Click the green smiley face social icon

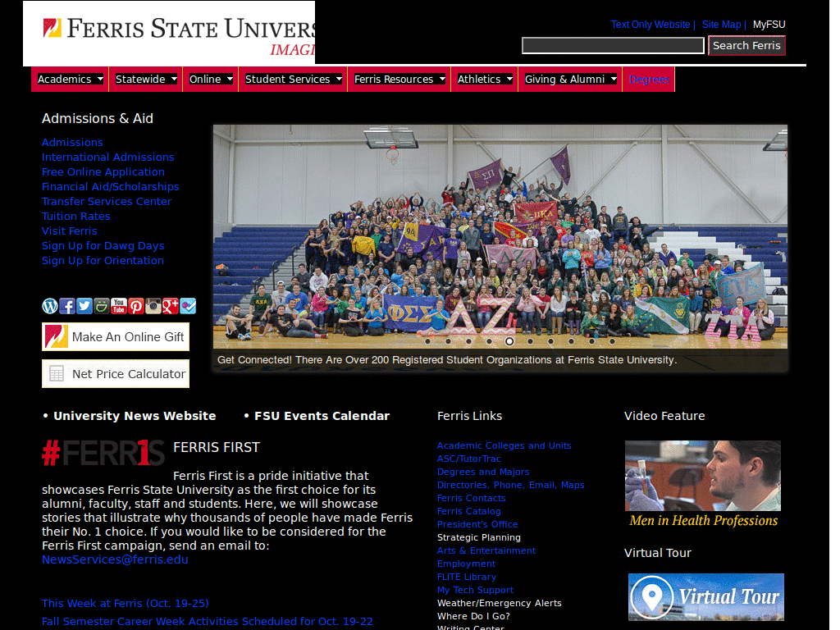click(x=101, y=306)
